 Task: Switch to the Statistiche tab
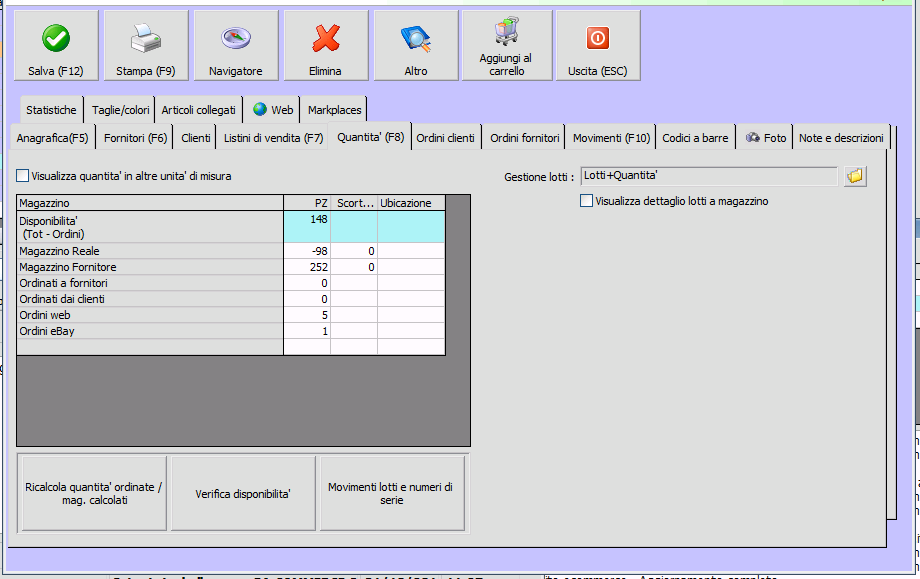click(51, 110)
